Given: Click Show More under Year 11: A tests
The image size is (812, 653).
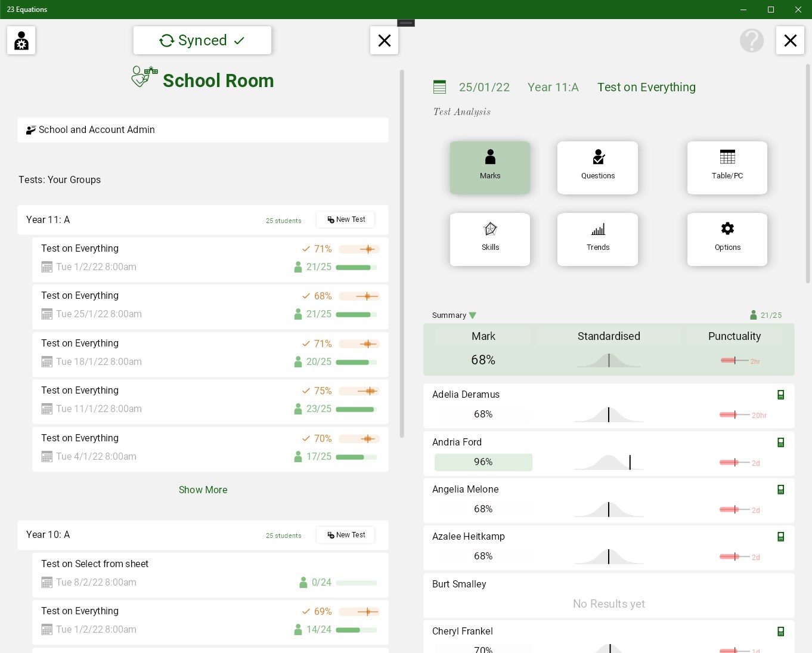Looking at the screenshot, I should 203,490.
